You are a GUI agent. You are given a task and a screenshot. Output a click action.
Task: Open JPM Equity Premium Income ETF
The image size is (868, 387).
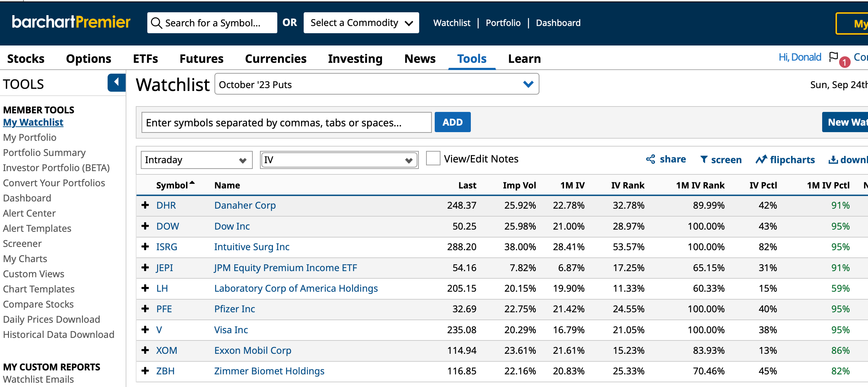click(285, 268)
